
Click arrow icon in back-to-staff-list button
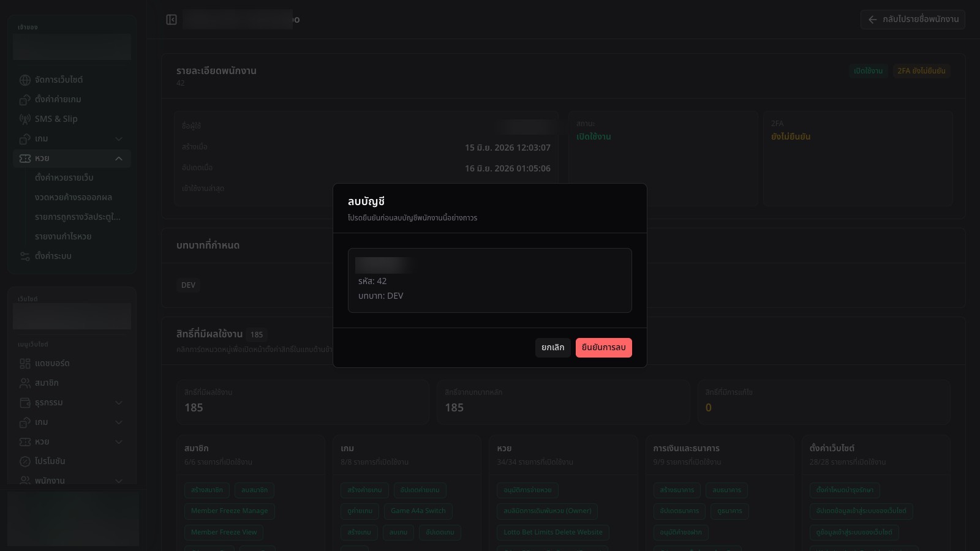pos(873,20)
